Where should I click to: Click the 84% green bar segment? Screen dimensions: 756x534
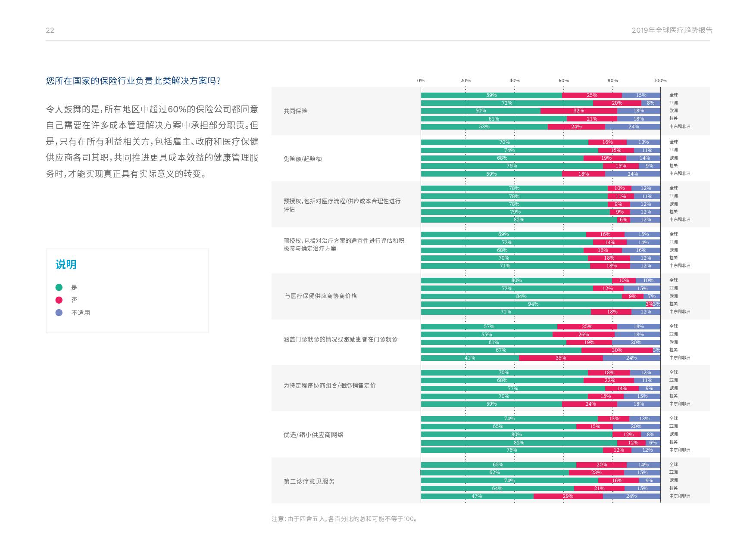point(521,296)
